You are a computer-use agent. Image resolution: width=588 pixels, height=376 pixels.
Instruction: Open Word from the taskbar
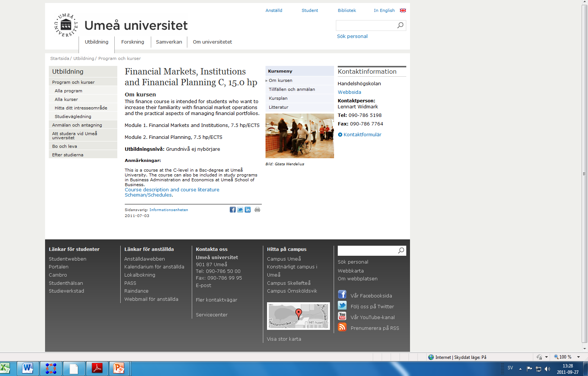28,368
